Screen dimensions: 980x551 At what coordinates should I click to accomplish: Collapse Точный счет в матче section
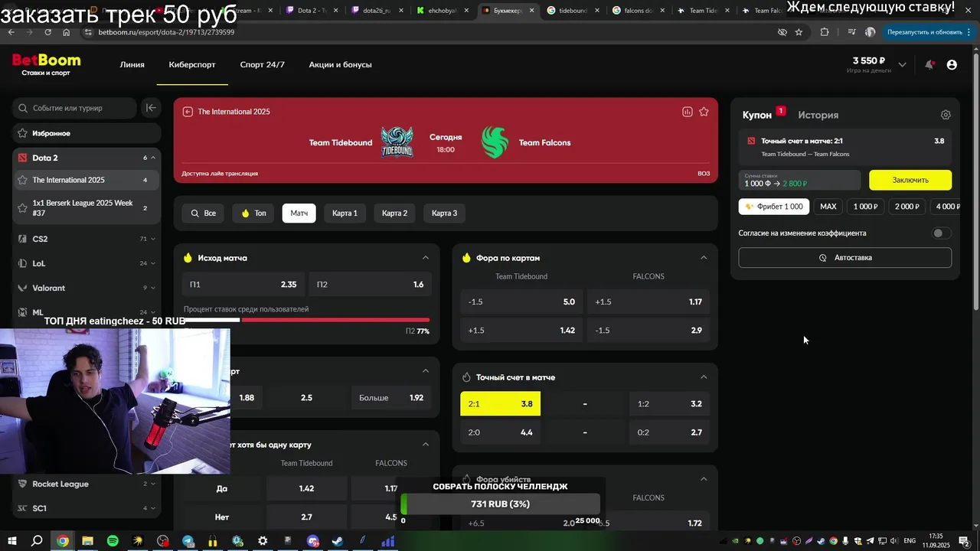[704, 377]
